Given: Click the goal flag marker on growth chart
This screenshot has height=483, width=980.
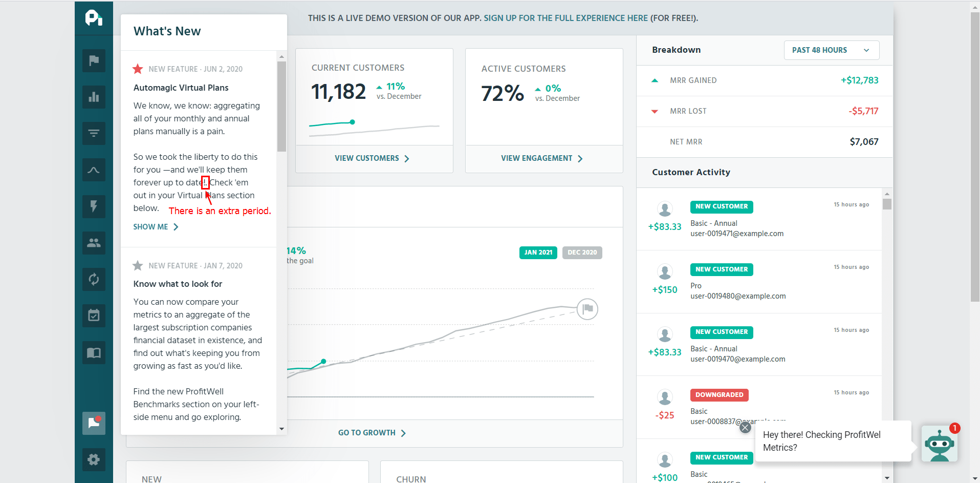Looking at the screenshot, I should click(587, 309).
